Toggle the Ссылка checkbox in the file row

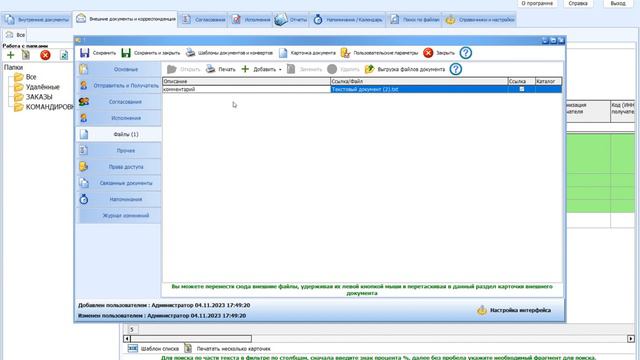click(x=522, y=89)
